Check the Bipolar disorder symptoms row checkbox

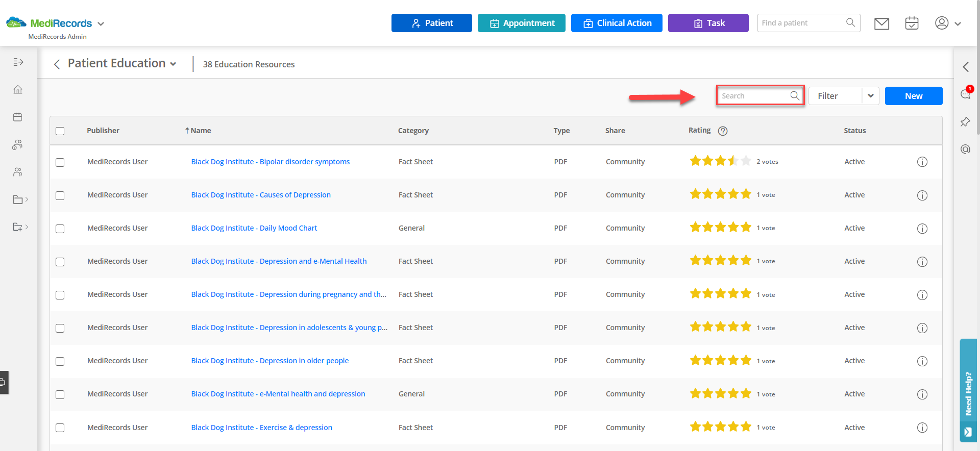point(60,162)
